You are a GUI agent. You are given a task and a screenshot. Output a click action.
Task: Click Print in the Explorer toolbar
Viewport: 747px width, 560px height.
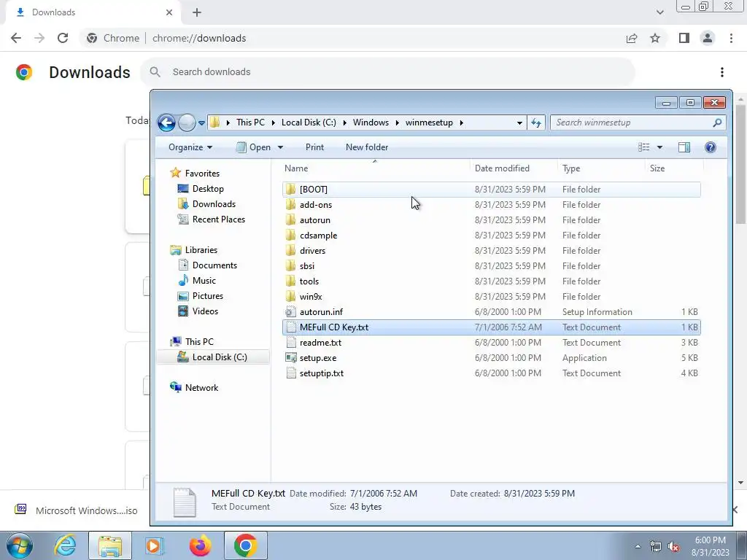coord(314,147)
